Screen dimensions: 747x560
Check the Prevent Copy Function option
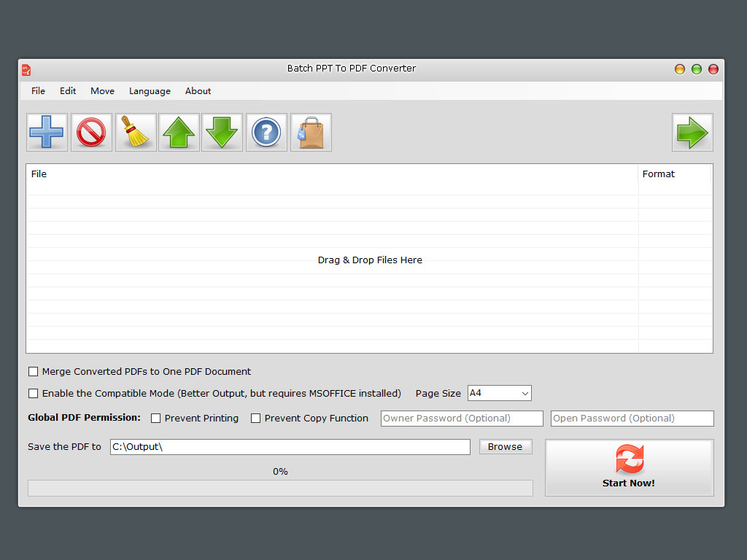click(x=256, y=418)
